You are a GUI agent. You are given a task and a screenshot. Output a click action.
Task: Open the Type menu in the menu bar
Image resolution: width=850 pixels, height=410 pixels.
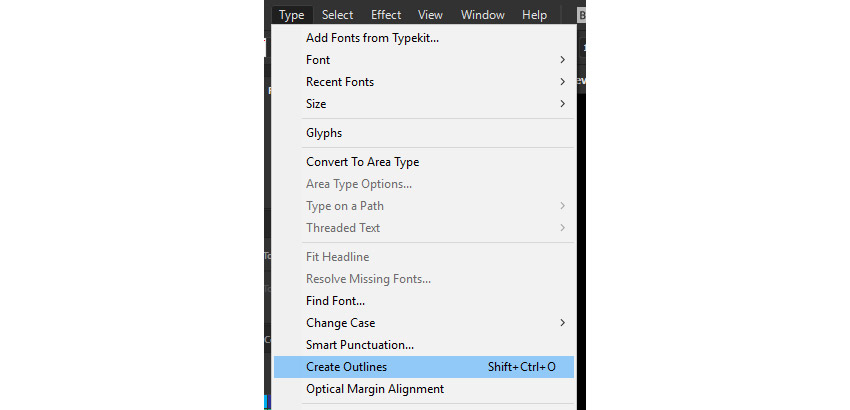pyautogui.click(x=291, y=15)
